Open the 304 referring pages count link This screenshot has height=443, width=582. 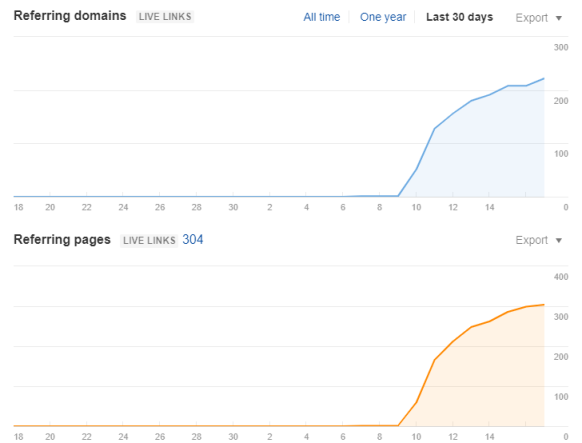pyautogui.click(x=193, y=240)
